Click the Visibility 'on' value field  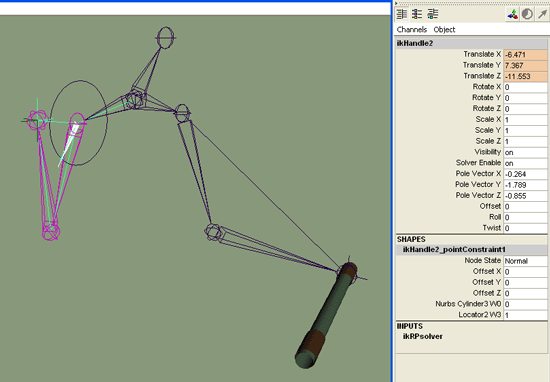(525, 153)
